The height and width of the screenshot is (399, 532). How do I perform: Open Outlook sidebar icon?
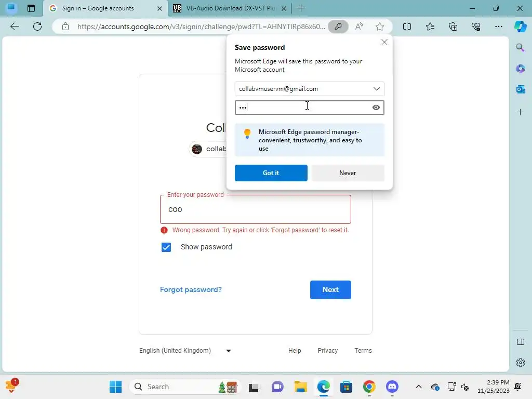520,89
